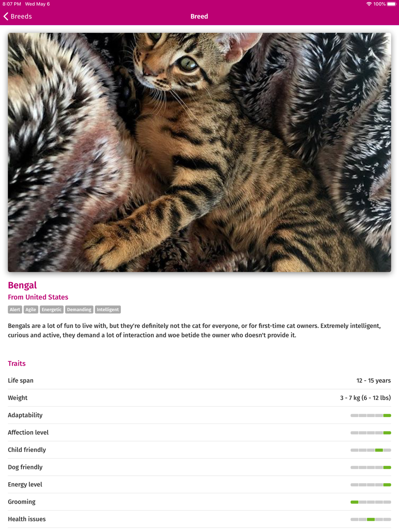
Task: Tap the Bengal breed name heading
Action: tap(22, 285)
